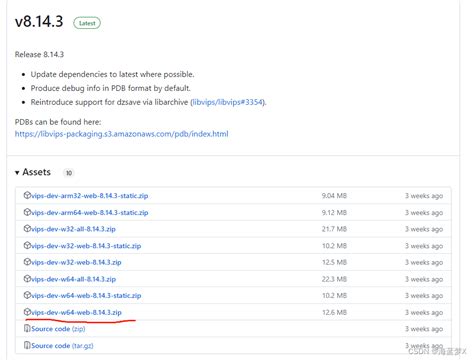Click package icon beside w64-web-8.14.3.zip

tap(27, 312)
